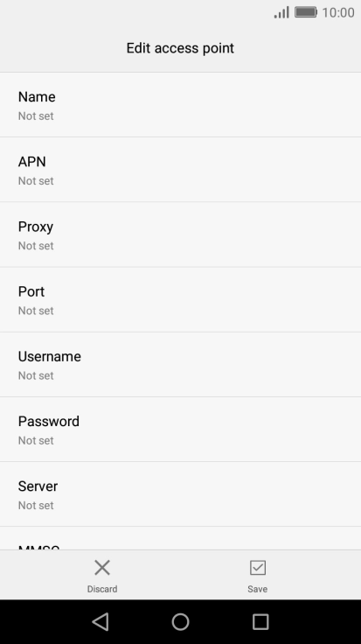Select the Server setting
361x644 pixels.
coord(180,494)
